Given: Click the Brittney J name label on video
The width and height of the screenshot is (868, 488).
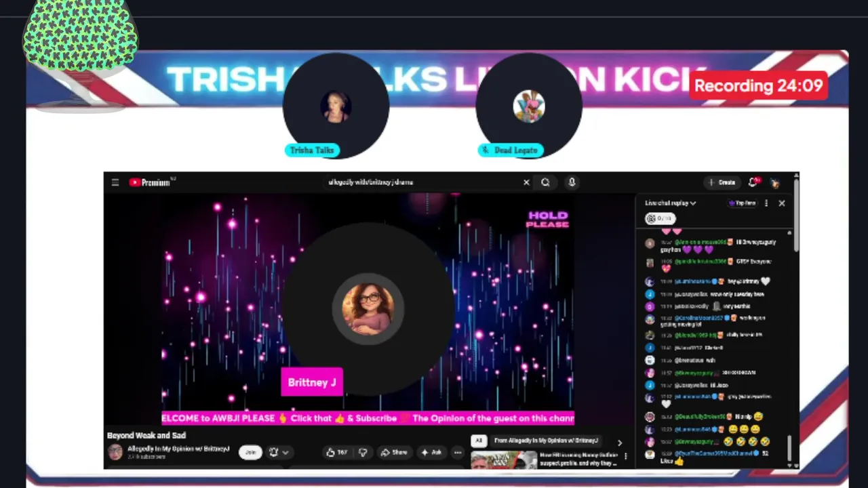Looking at the screenshot, I should coord(312,382).
